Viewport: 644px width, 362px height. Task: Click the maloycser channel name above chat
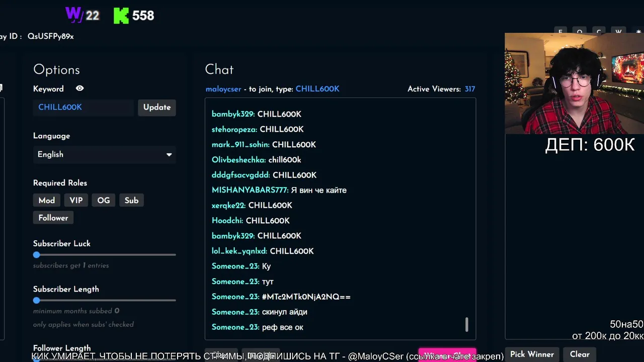[223, 89]
